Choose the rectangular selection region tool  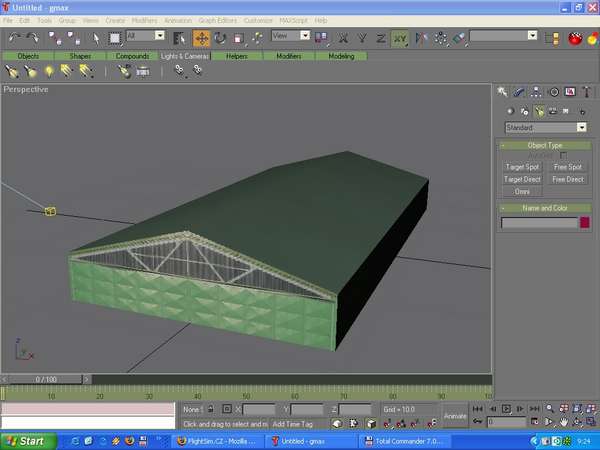114,38
